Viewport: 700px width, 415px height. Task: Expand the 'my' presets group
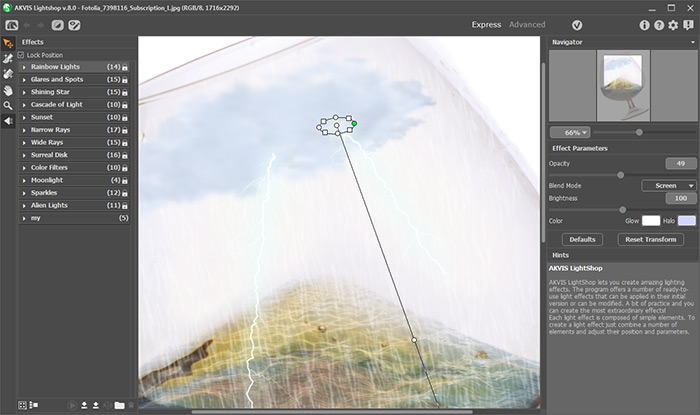[x=24, y=218]
